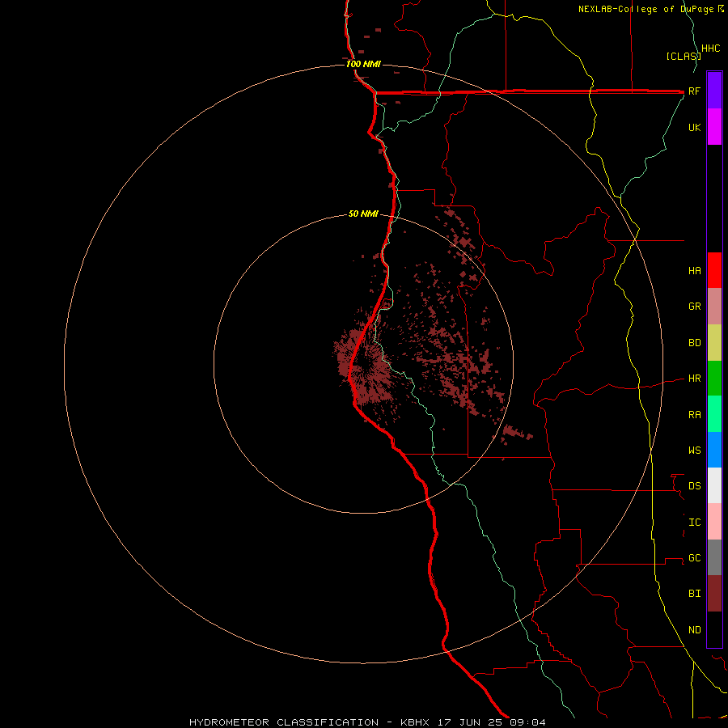This screenshot has height=728, width=728.
Task: Click the BI brown legend color block
Action: click(714, 594)
